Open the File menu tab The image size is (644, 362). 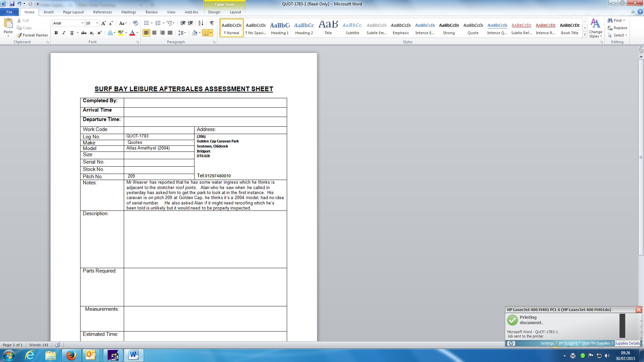pos(9,12)
